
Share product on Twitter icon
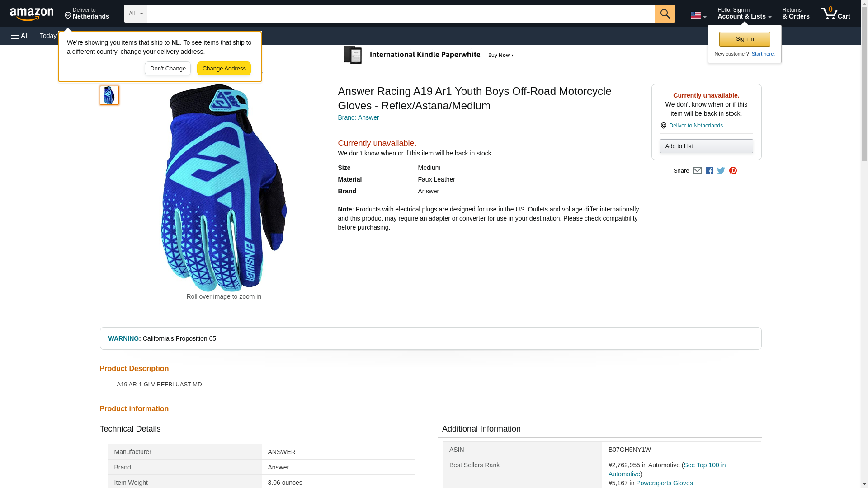[721, 171]
